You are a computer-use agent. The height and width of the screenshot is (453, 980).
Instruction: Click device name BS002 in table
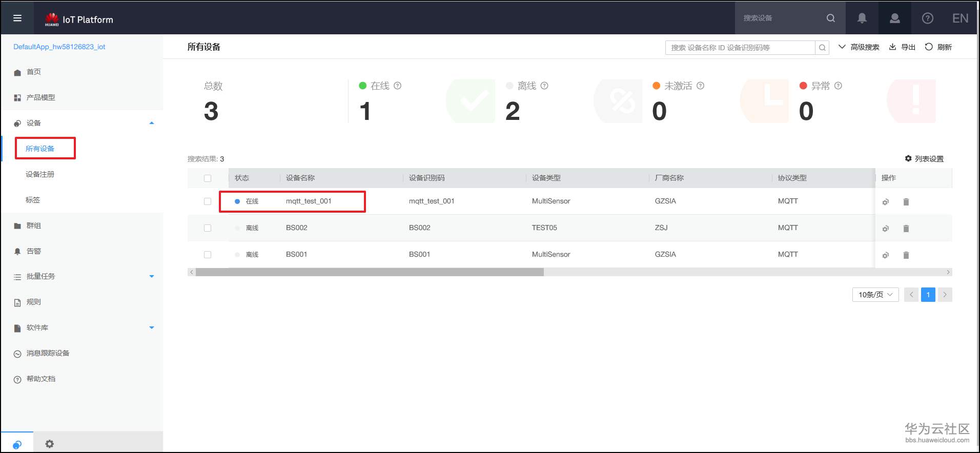coord(297,228)
